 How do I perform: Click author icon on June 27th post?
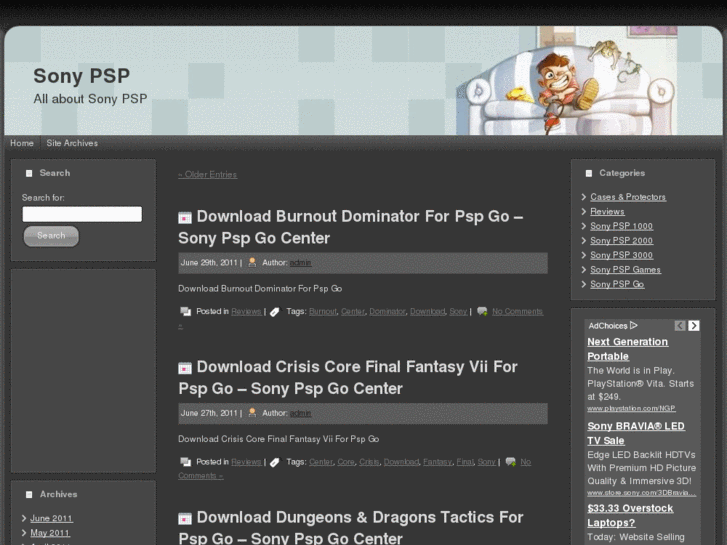(252, 413)
